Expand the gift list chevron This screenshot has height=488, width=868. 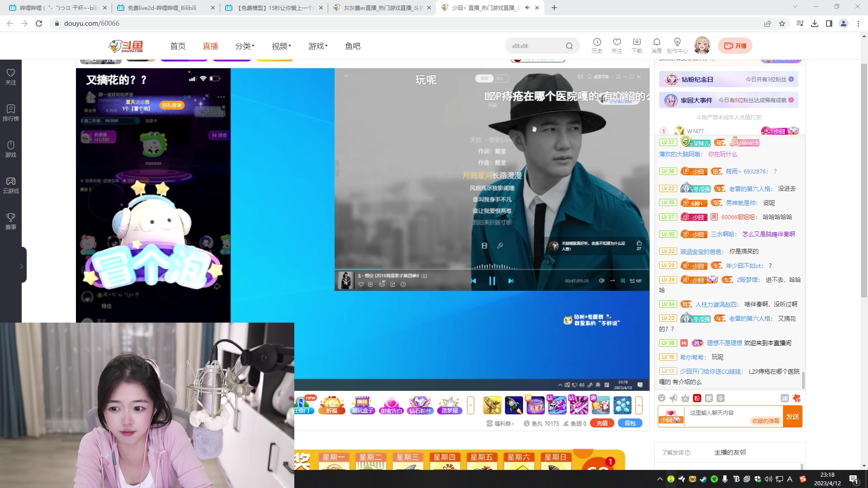[639, 405]
